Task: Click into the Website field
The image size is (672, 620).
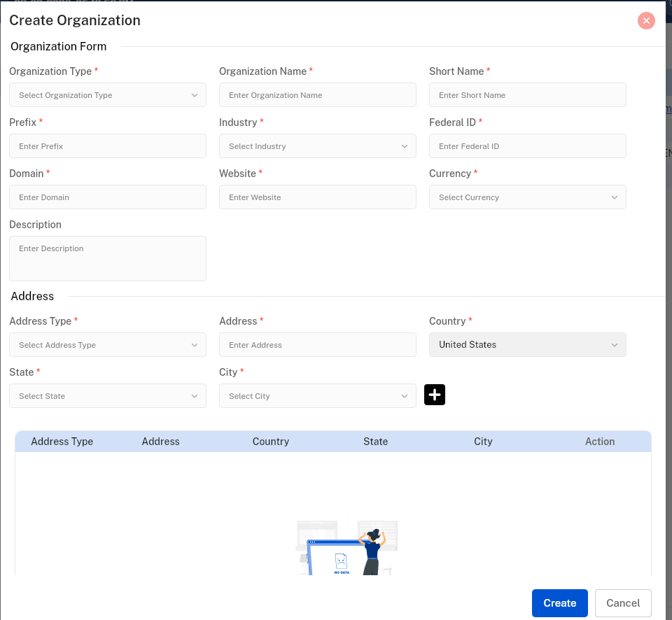Action: coord(318,197)
